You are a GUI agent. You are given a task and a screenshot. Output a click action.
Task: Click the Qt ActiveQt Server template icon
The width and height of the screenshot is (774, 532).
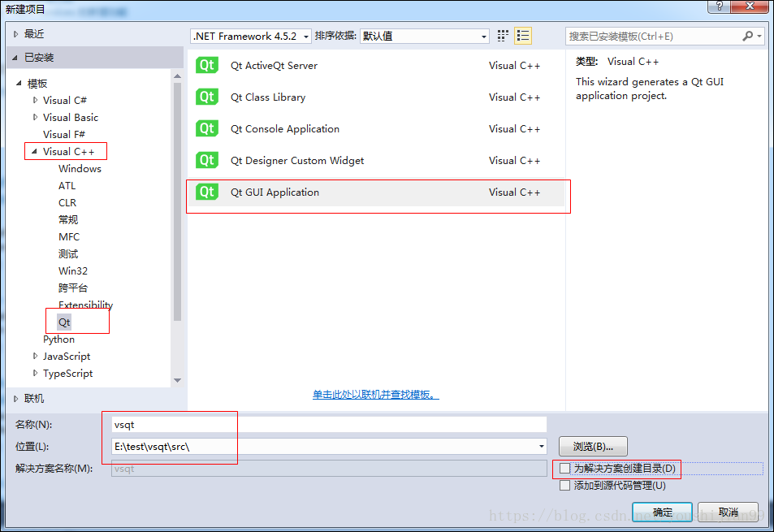pos(207,65)
